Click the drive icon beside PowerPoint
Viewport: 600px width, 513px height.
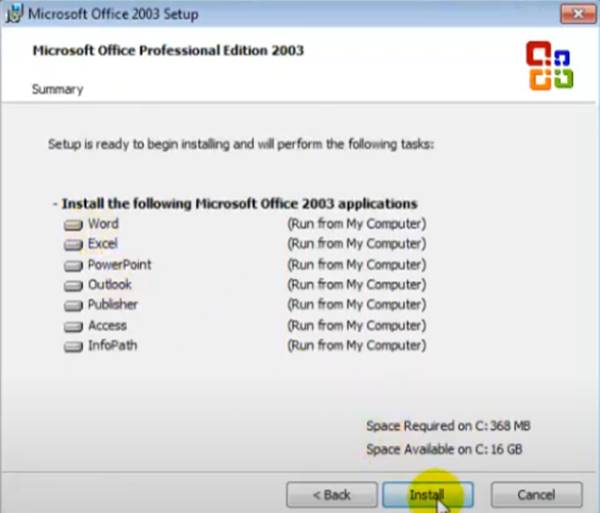73,265
